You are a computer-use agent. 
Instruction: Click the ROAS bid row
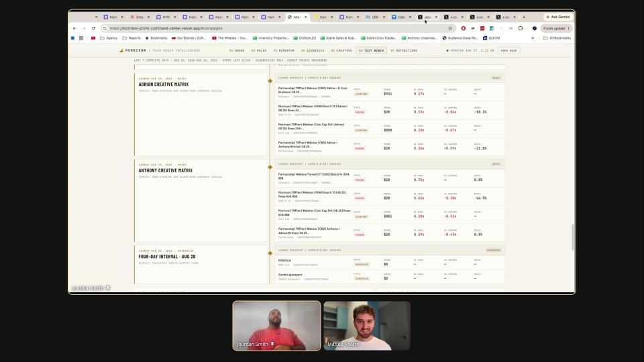(390, 262)
